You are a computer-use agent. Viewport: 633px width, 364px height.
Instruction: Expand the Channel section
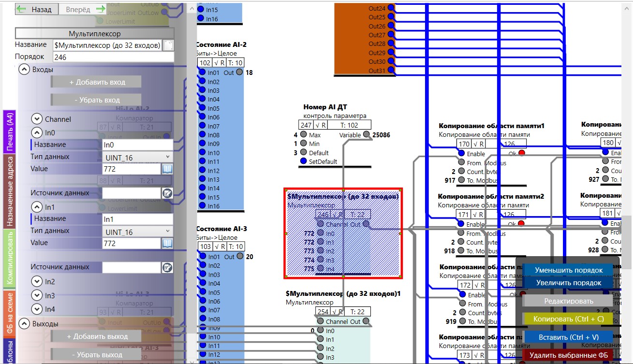pos(36,119)
